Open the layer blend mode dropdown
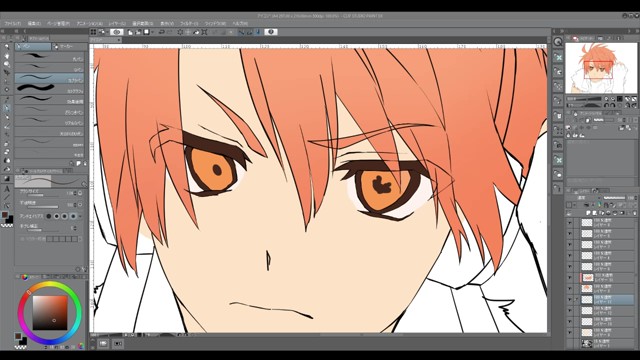The height and width of the screenshot is (360, 640). (x=582, y=198)
